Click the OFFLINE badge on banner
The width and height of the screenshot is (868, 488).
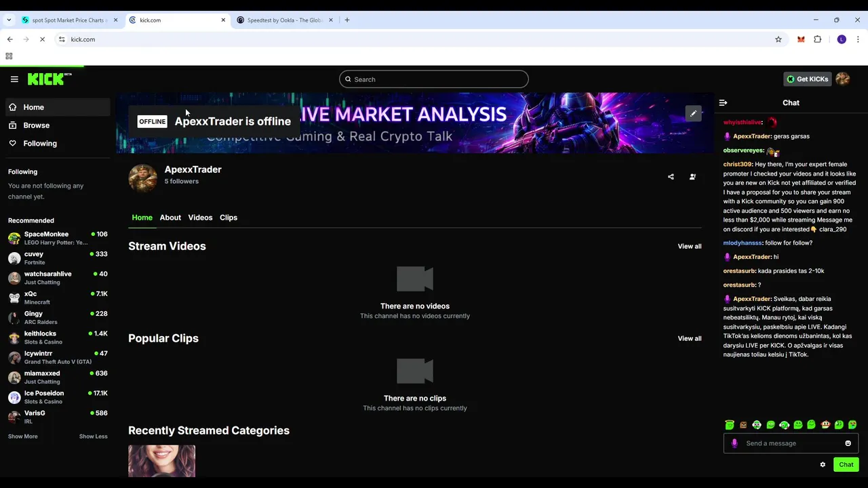pyautogui.click(x=152, y=121)
